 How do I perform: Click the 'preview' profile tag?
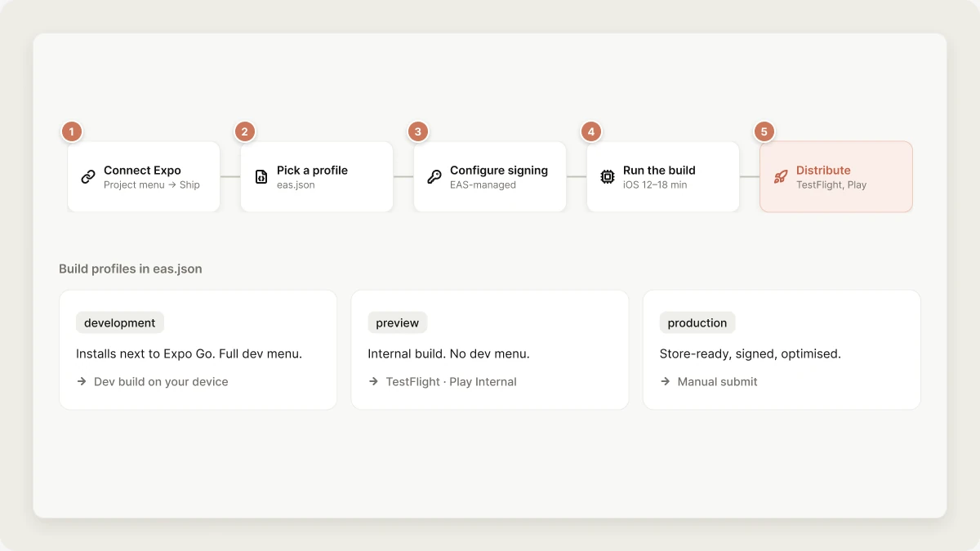[398, 322]
